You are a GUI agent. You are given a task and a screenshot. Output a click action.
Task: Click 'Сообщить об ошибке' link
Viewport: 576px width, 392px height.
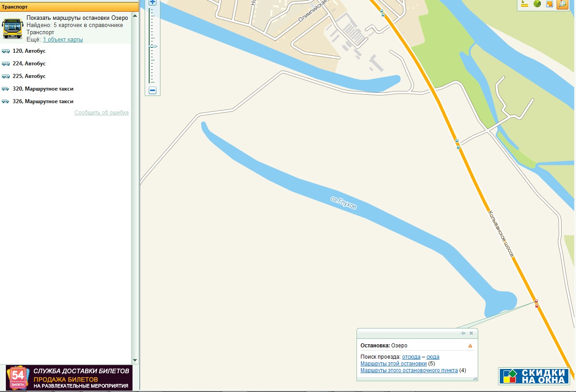point(101,113)
